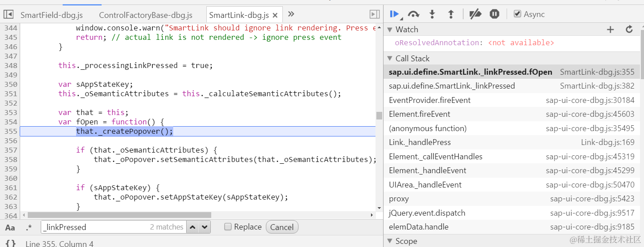Click the 'var sAppStateKey;' code line
644x247 pixels.
pos(96,84)
